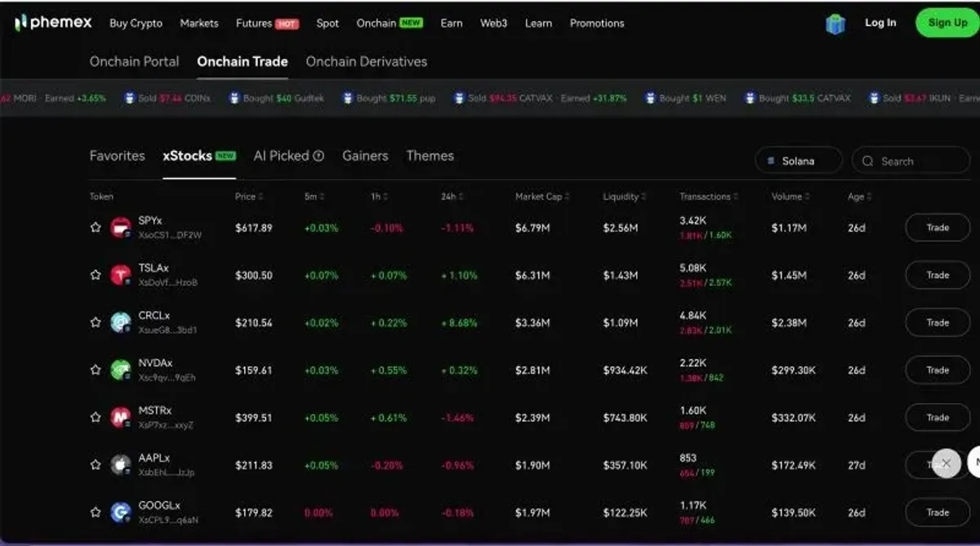Favorite TSLAx with its star icon

pos(96,275)
